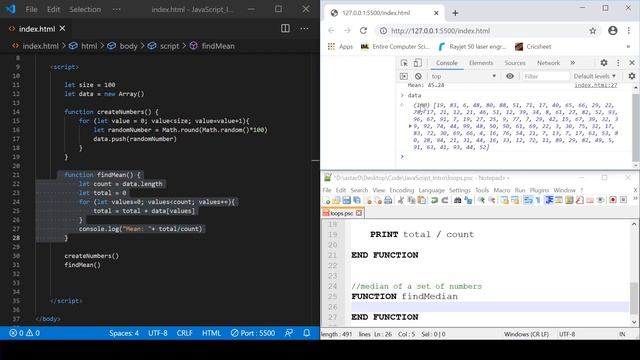Show hidden bookmarks with overflow chevron

point(628,47)
